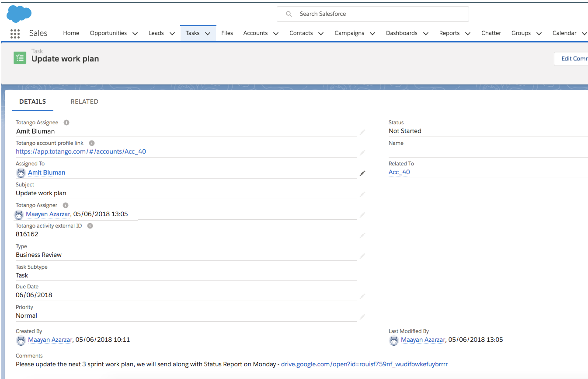
Task: Click the magnifier icon in the search box
Action: tap(289, 14)
